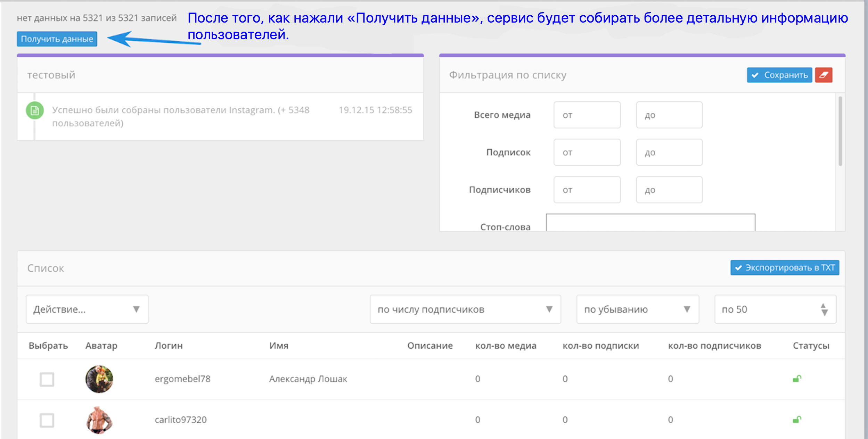The image size is (868, 439).
Task: Click the red eraser clear-filter icon
Action: pos(823,75)
